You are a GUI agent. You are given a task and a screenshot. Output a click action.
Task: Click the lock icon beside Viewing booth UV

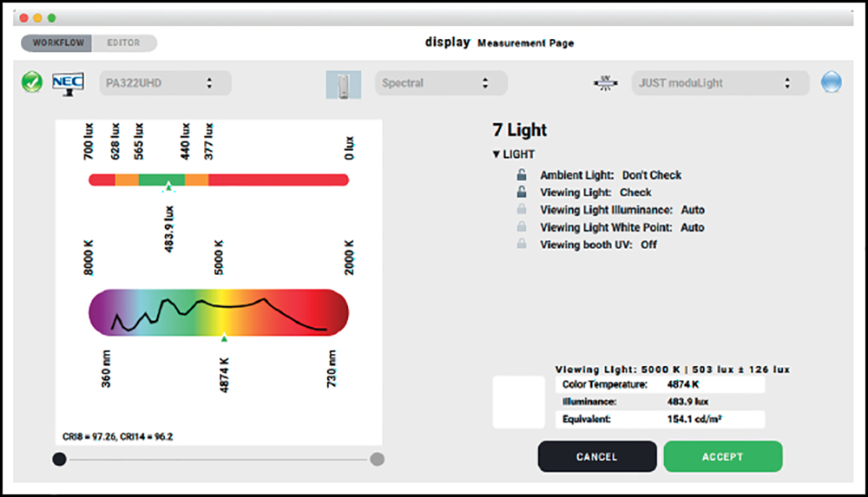pyautogui.click(x=522, y=245)
